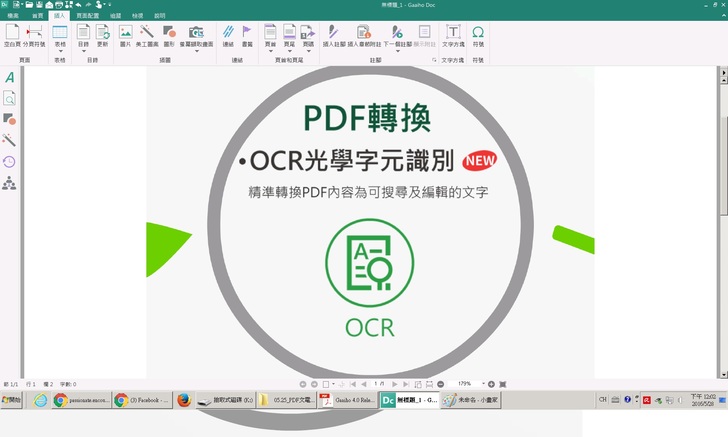Select the 插入 insert tab
Screen dimensions: 728x437
59,16
